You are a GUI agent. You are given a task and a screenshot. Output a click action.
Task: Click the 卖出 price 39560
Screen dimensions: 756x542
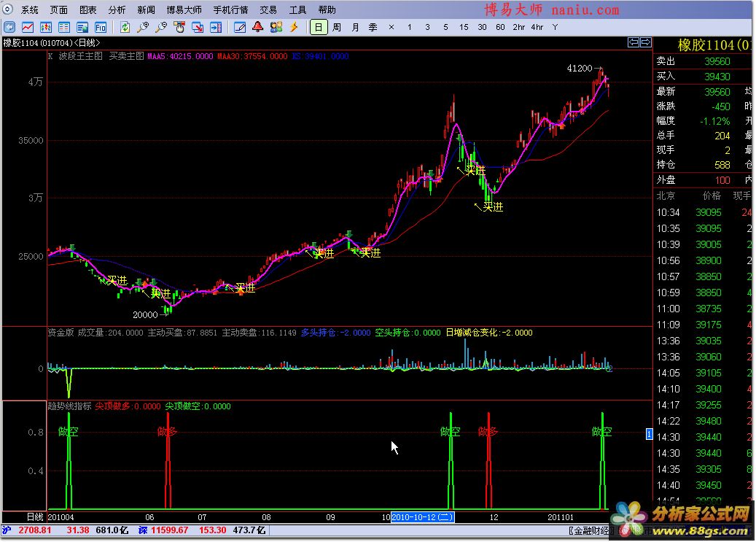tap(717, 61)
